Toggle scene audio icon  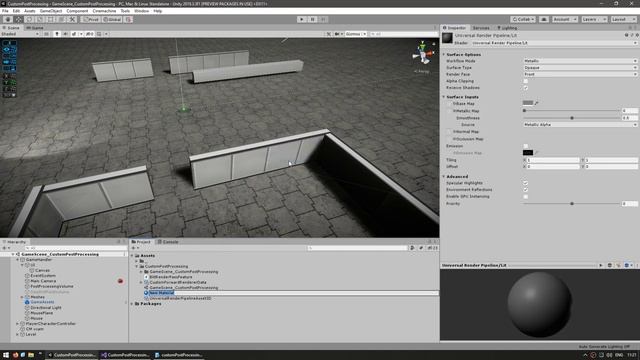coord(65,34)
